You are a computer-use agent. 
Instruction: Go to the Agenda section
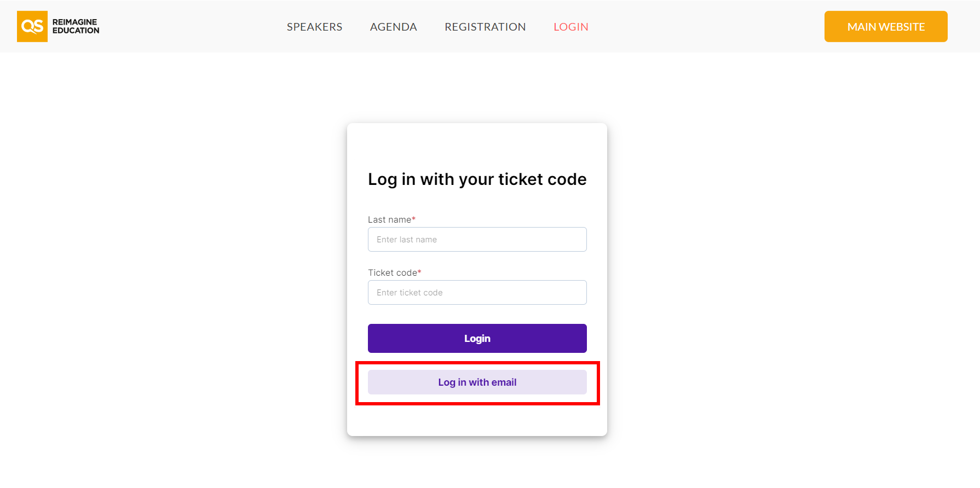pyautogui.click(x=393, y=27)
